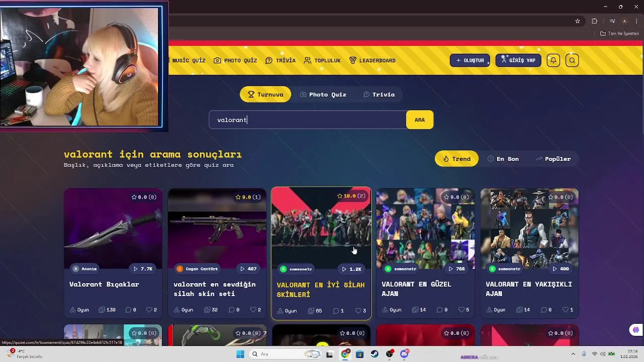Open Microsoft Store from the taskbar
Screen dimensions: 644x362
360,354
